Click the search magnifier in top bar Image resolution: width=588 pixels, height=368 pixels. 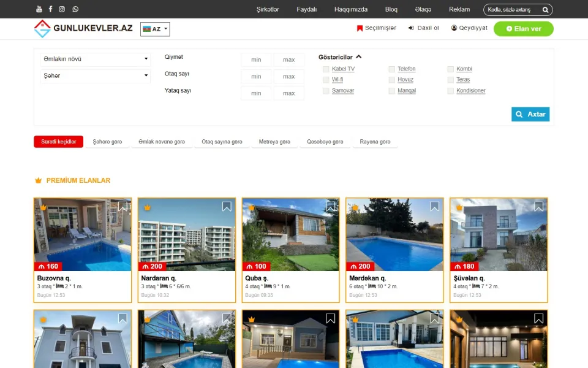click(546, 10)
